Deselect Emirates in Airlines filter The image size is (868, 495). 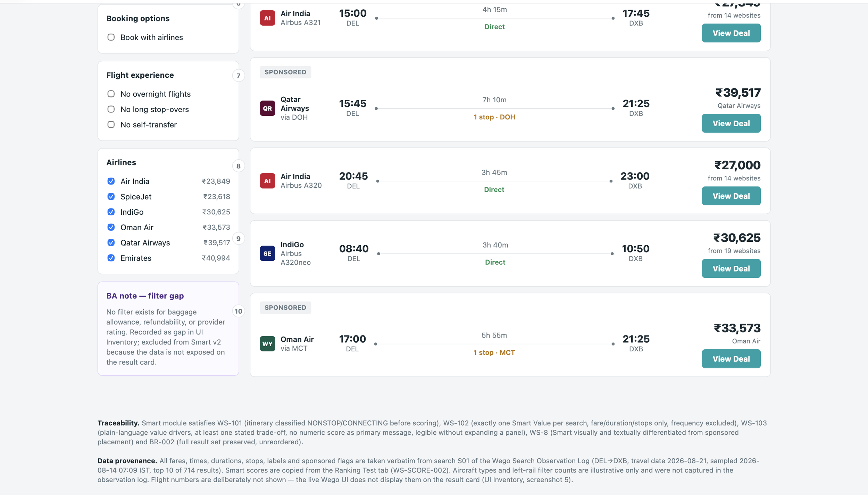pyautogui.click(x=111, y=258)
